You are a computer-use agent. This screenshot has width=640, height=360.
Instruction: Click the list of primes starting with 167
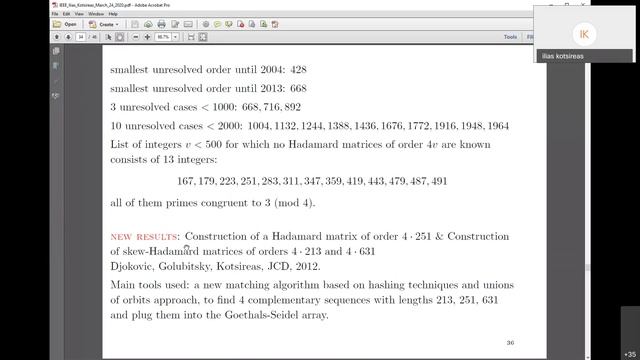tap(312, 181)
